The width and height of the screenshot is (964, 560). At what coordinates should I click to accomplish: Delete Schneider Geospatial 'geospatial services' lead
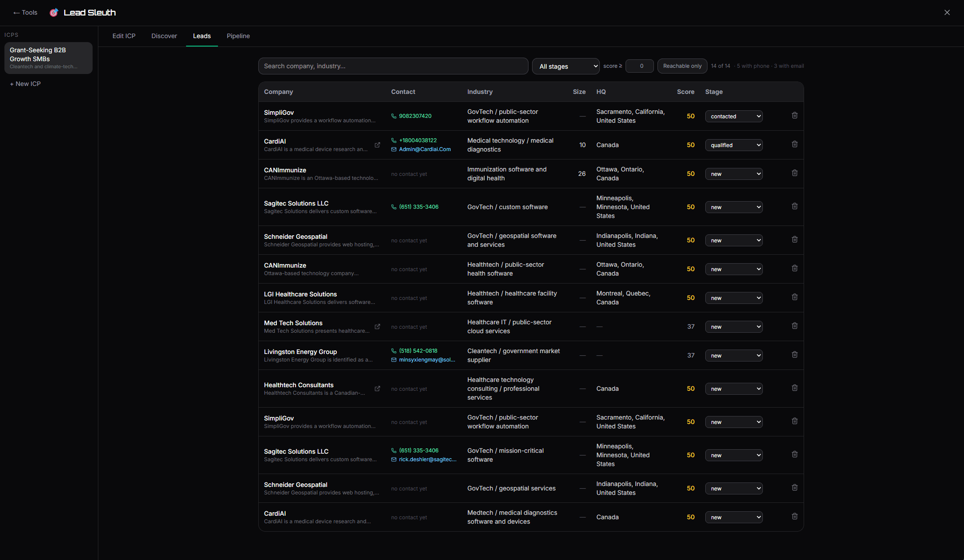point(795,488)
